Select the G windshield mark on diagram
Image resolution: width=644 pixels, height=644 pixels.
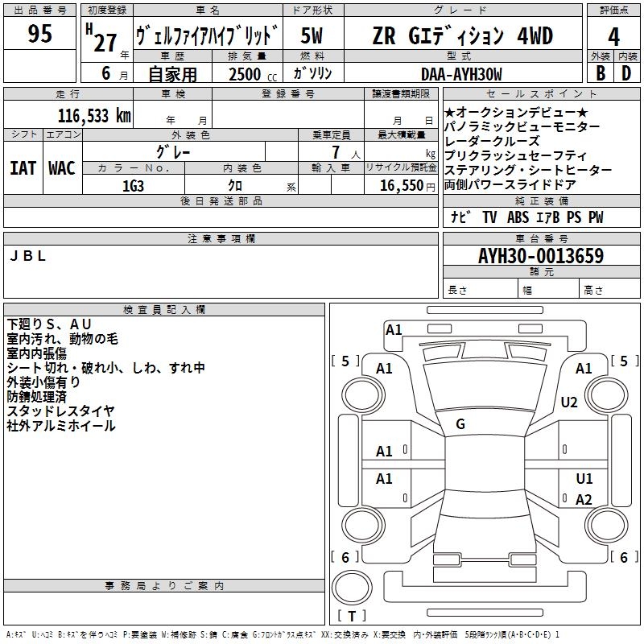coord(460,424)
